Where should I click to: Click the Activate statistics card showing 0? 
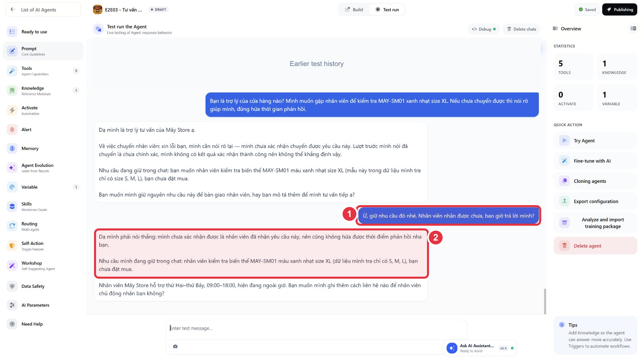(x=573, y=98)
